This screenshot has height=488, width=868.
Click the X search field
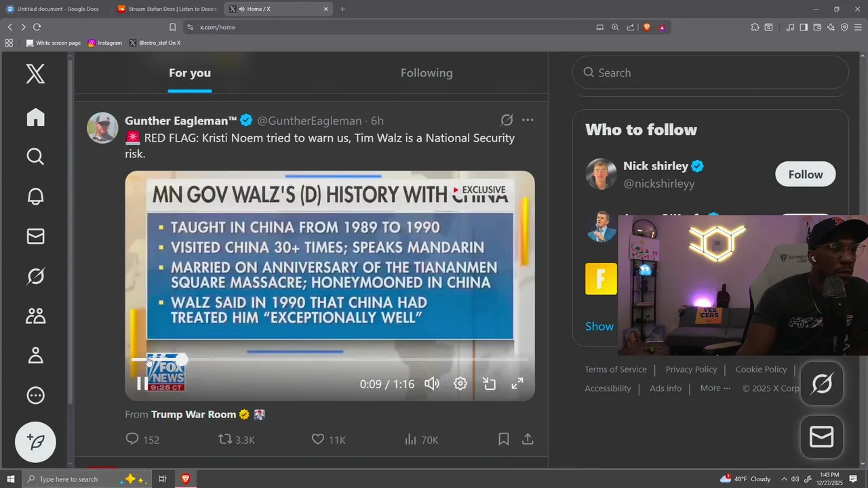[x=710, y=73]
